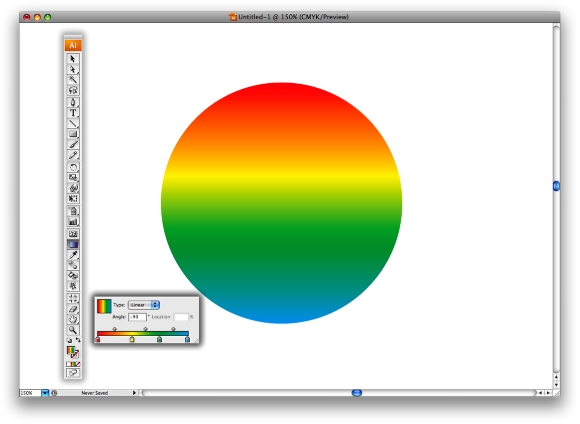This screenshot has width=580, height=424.
Task: Select the Eyedropper tool
Action: click(73, 255)
